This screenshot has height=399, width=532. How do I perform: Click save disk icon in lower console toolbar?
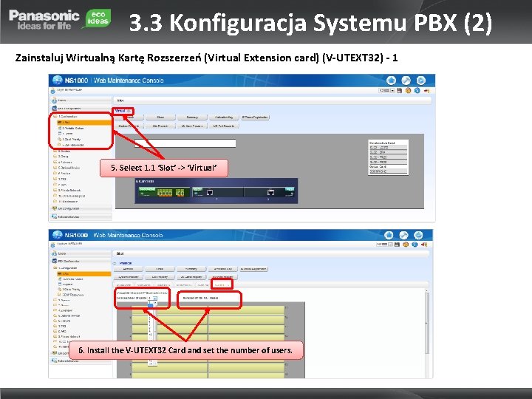[397, 245]
